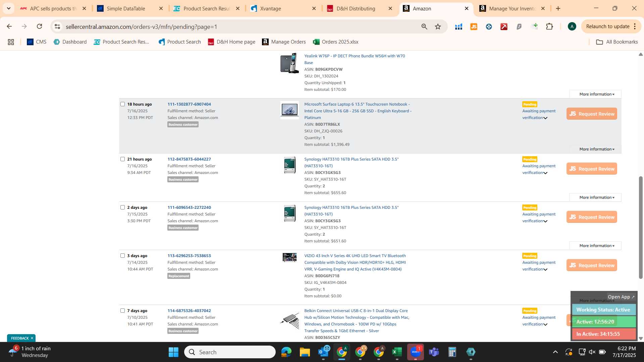Expand More information for Yealink W76P order

tap(595, 94)
